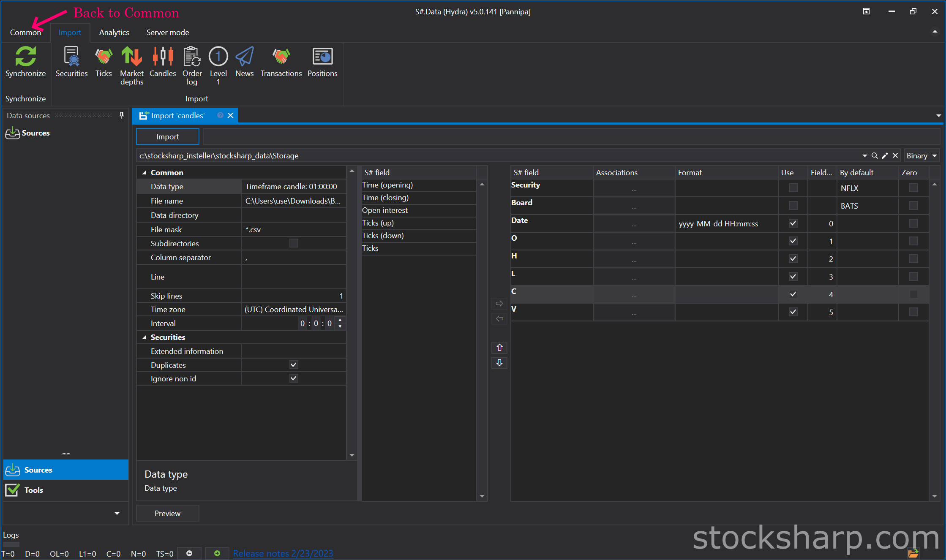
Task: Open the Release notes 2/23/2023 link
Action: [x=283, y=553]
